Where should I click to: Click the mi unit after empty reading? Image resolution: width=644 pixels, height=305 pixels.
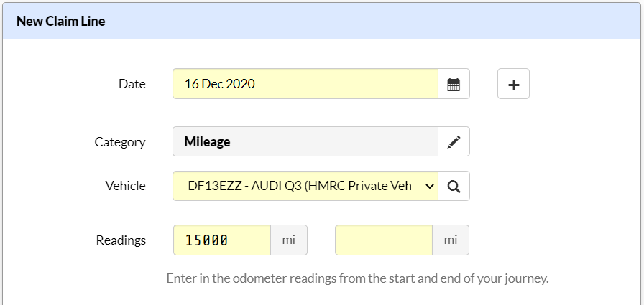[x=451, y=240]
